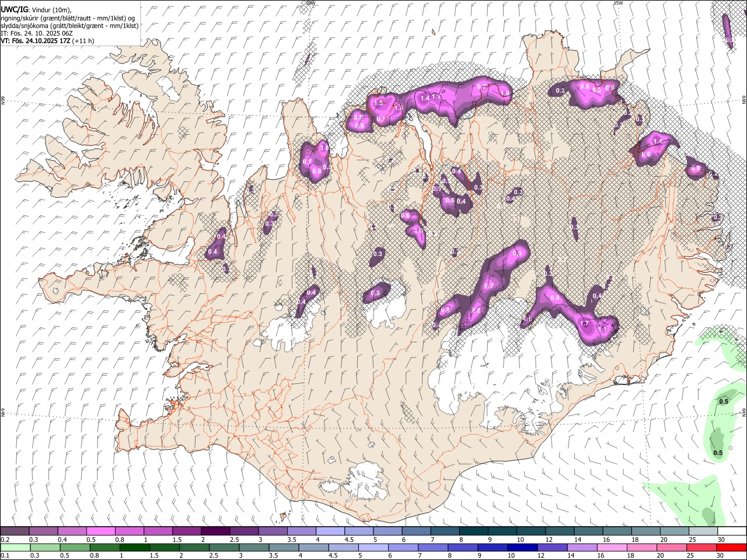Select the 20 pink swatch in lower row
Viewport: 747px width, 560px height.
[x=671, y=547]
